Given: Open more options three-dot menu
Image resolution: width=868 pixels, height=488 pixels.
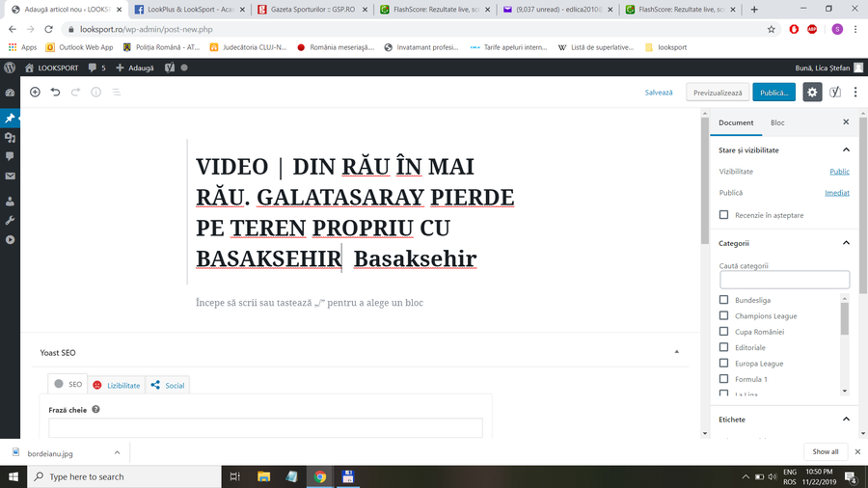Looking at the screenshot, I should [854, 93].
